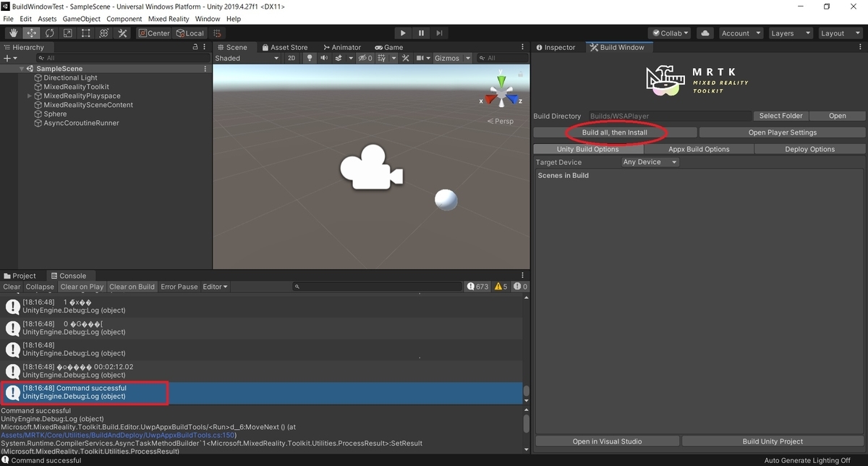
Task: Expand the MixedRealityPlayspace object
Action: pos(30,96)
